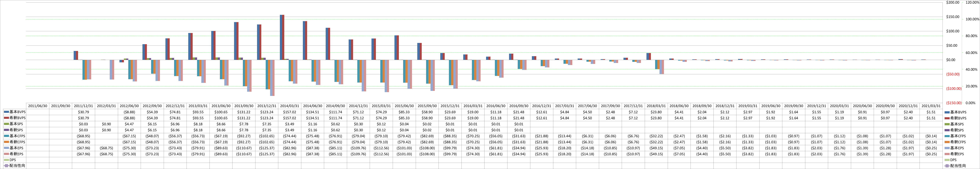Viewport: 980px width, 169px height.
Task: Select 希釈BVPS cell $131.22 for 2013/09/30
Action: [x=244, y=118]
